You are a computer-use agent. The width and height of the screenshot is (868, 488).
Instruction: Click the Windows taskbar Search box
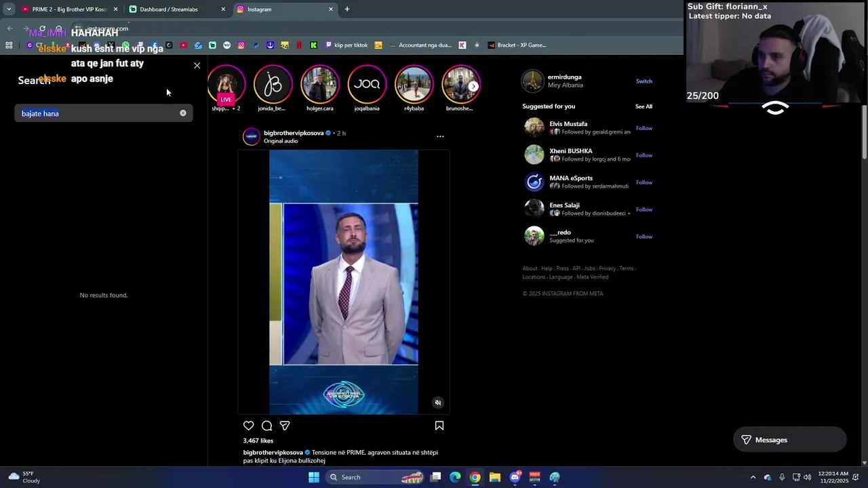pyautogui.click(x=375, y=477)
